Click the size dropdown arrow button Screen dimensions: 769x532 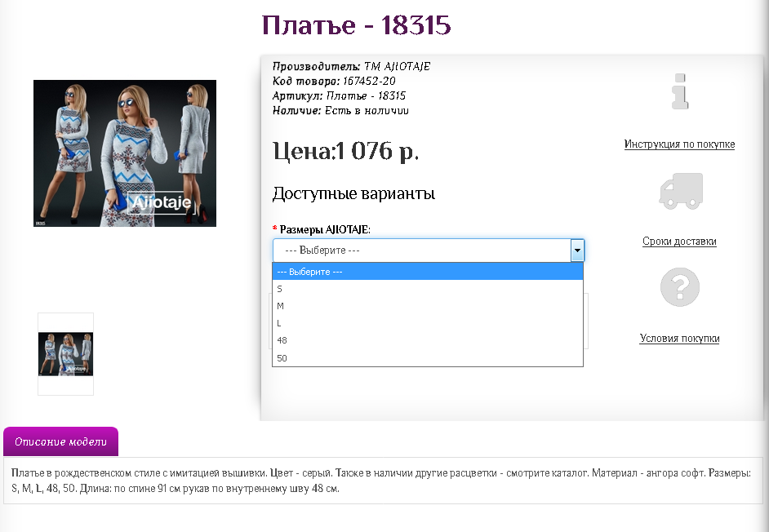tap(577, 250)
